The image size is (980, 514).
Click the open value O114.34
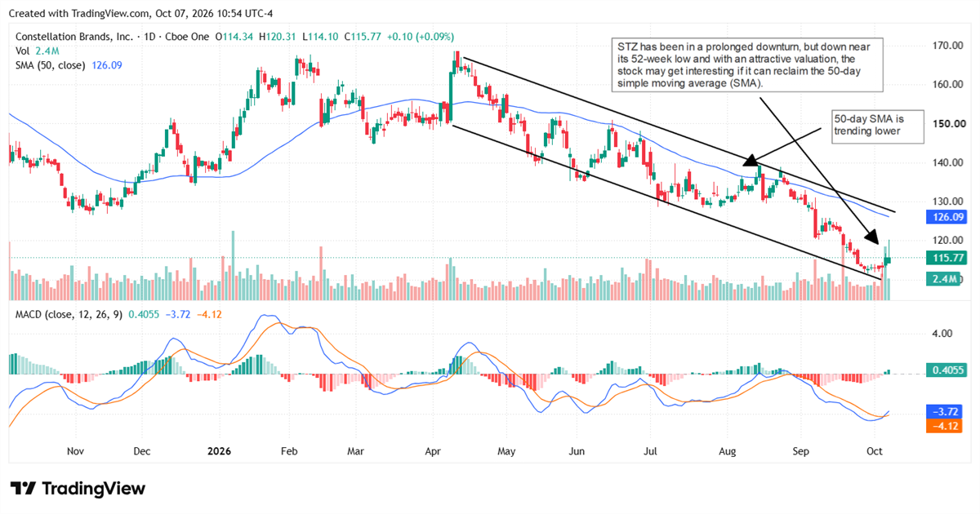click(x=236, y=37)
